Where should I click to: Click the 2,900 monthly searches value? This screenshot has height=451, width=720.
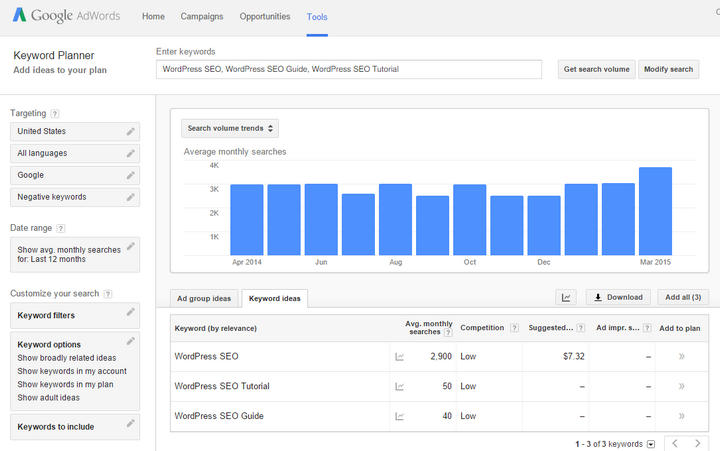441,356
